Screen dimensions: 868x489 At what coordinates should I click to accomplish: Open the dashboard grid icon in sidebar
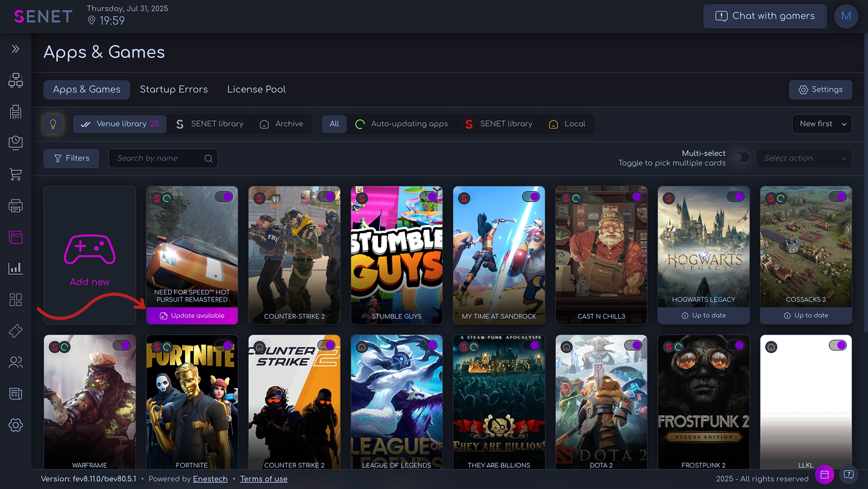pyautogui.click(x=16, y=300)
